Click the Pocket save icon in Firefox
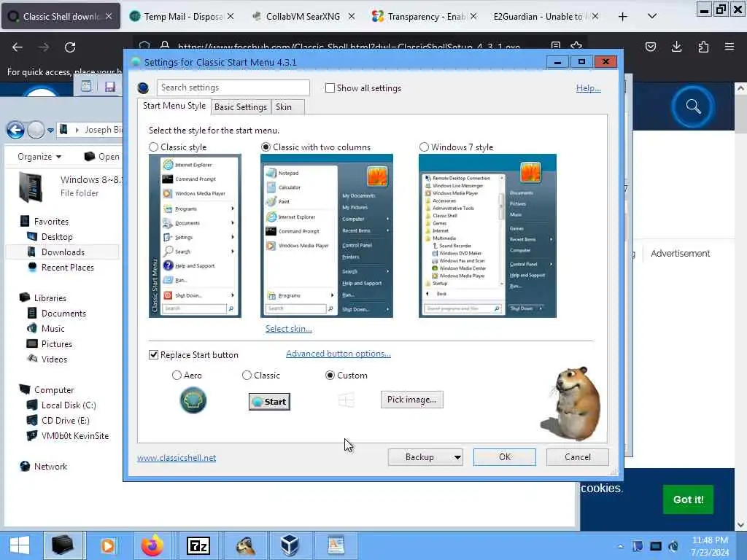This screenshot has width=747, height=560. point(651,47)
